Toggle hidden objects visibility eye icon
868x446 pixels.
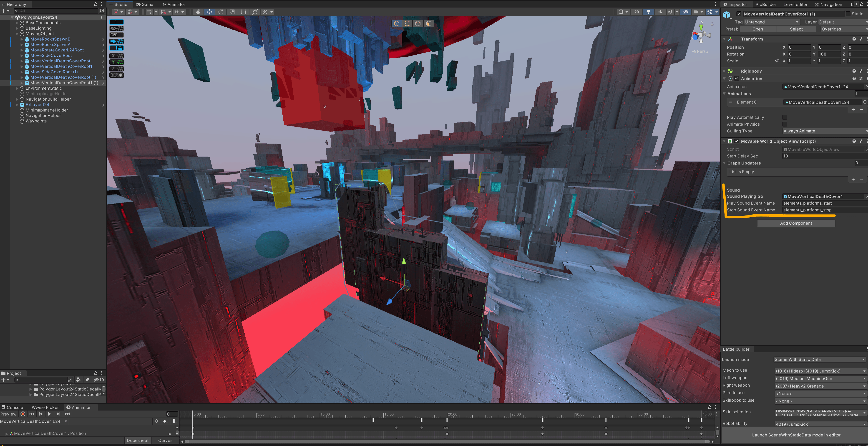point(686,12)
